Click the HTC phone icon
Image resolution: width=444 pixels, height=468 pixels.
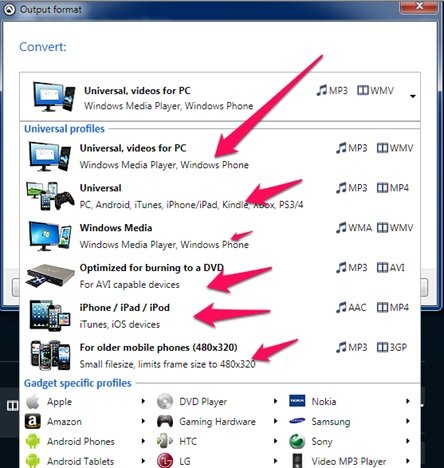165,441
